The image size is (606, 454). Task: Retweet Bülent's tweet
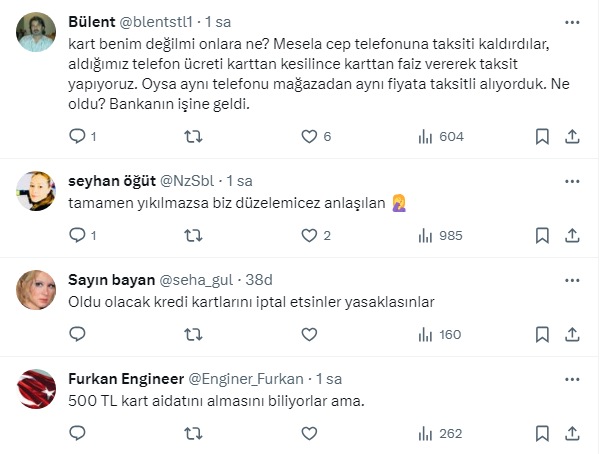[194, 137]
